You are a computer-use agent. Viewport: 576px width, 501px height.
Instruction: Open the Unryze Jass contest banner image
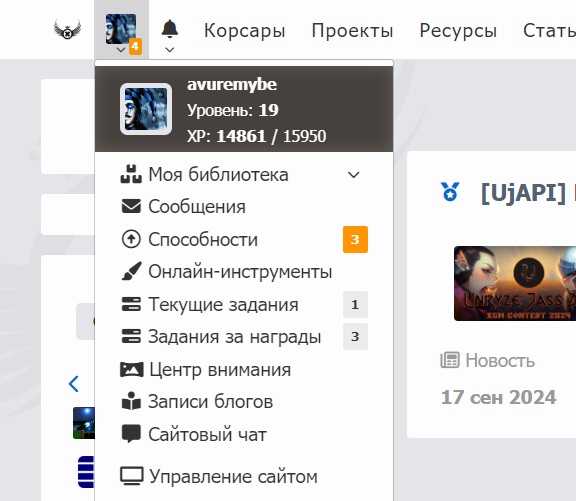tap(515, 283)
